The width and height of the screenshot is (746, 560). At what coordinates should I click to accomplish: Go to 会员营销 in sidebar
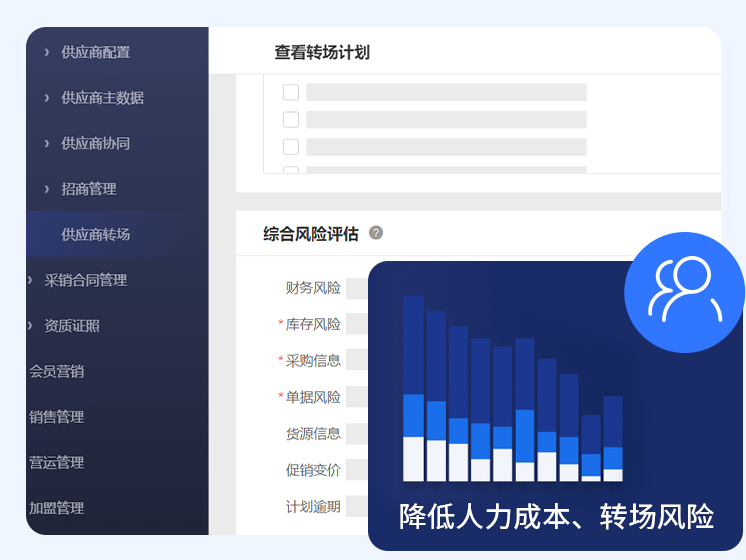click(56, 371)
